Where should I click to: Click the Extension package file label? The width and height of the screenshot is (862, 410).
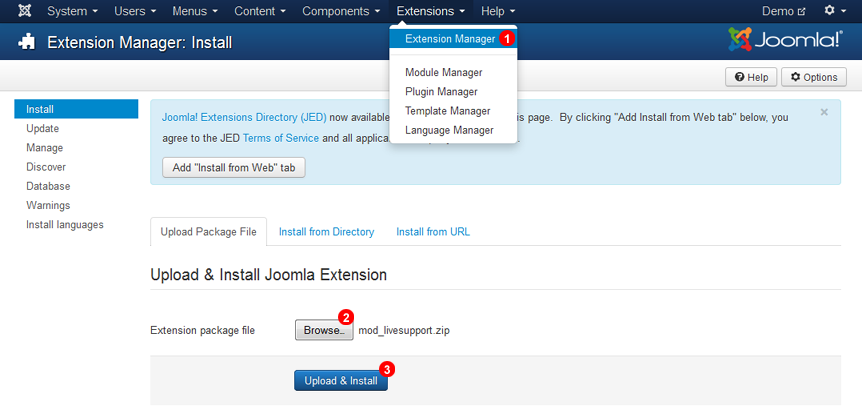(x=203, y=331)
